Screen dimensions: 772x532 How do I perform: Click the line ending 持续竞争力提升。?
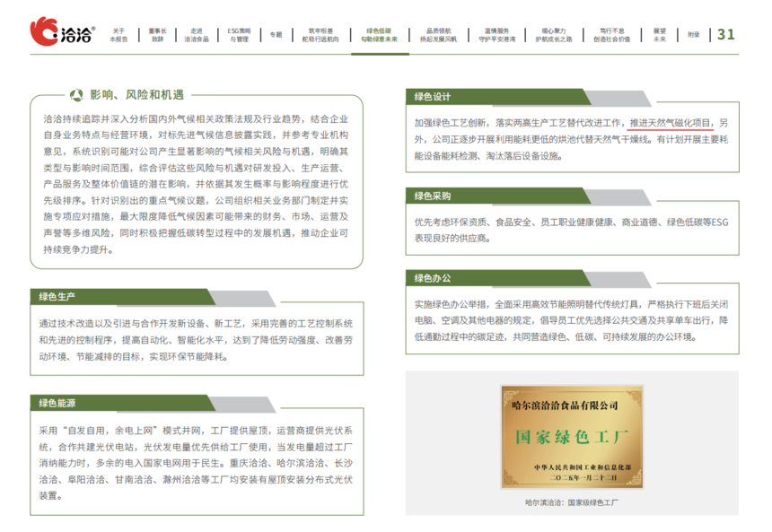(79, 249)
